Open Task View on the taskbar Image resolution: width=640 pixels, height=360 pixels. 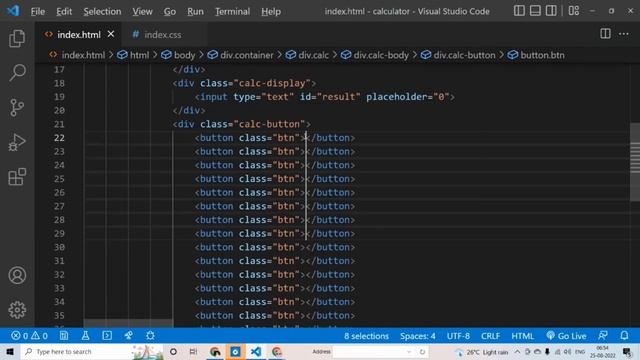coord(193,351)
